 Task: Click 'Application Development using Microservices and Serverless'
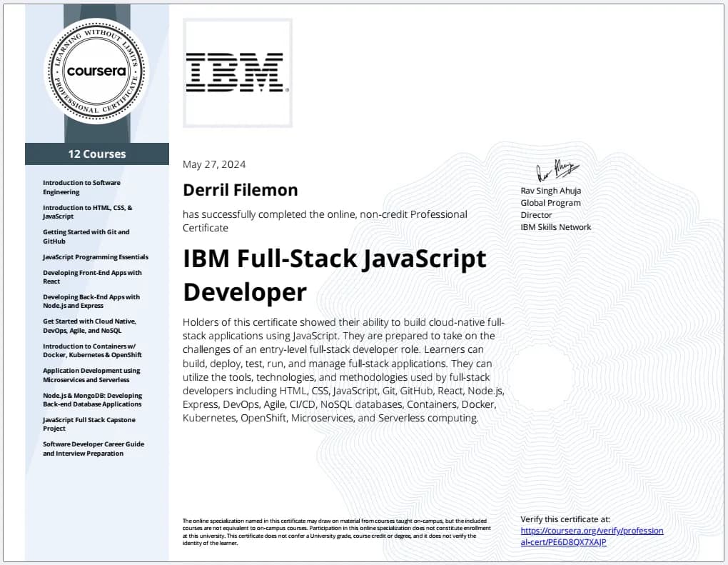pos(91,375)
